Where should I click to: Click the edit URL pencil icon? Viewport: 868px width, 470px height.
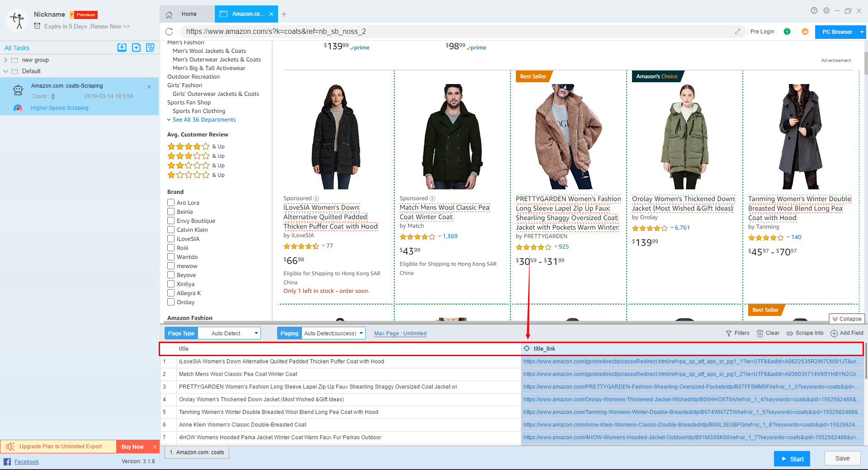(x=737, y=32)
